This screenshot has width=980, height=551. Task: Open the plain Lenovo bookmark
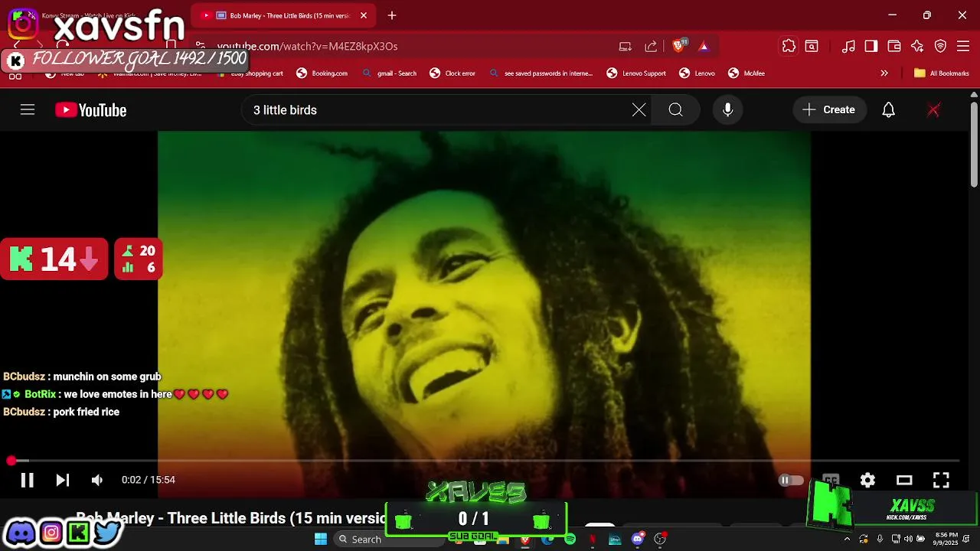[697, 73]
